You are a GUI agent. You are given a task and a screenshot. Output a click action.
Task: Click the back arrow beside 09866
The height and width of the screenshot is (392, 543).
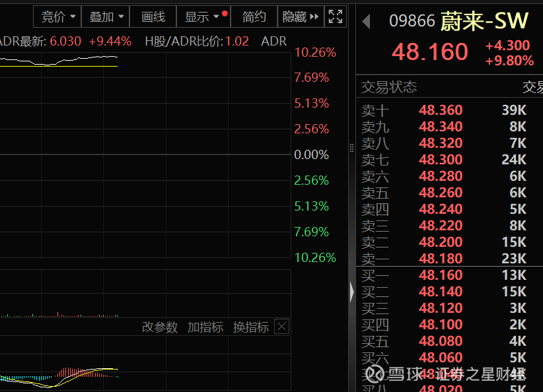(x=367, y=22)
